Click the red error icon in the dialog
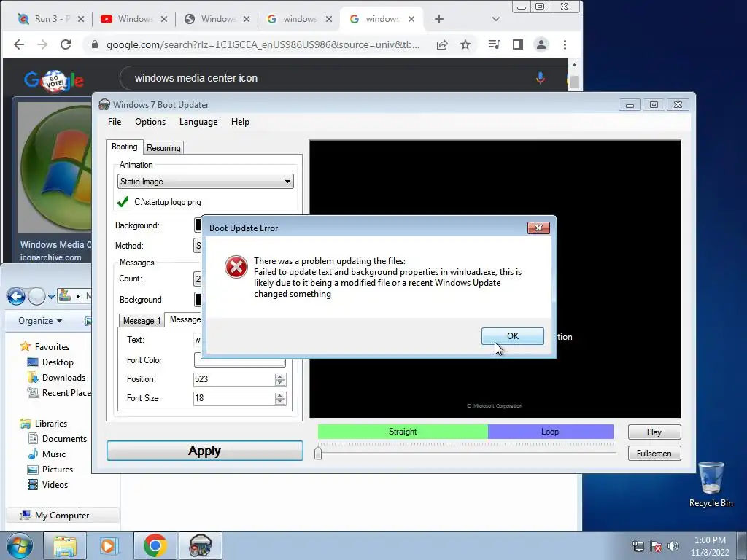This screenshot has width=747, height=560. point(236,267)
